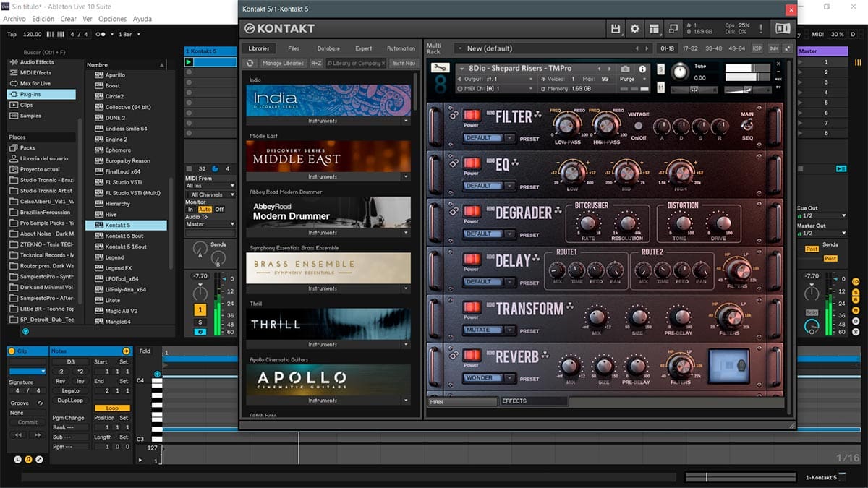Toggle FILTER module Power button
Screen dimensions: 868x488
(472, 115)
